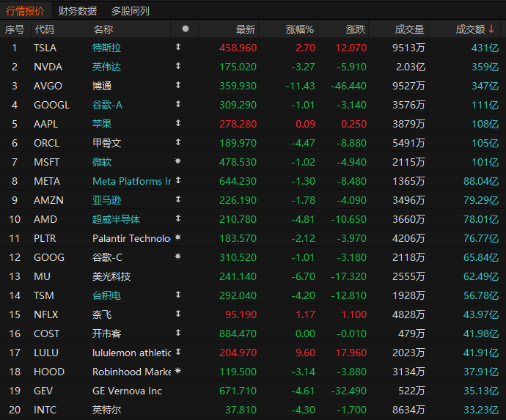Screen dimensions: 506x420
Task: Select the lululemon athletic name cell
Action: 132,353
